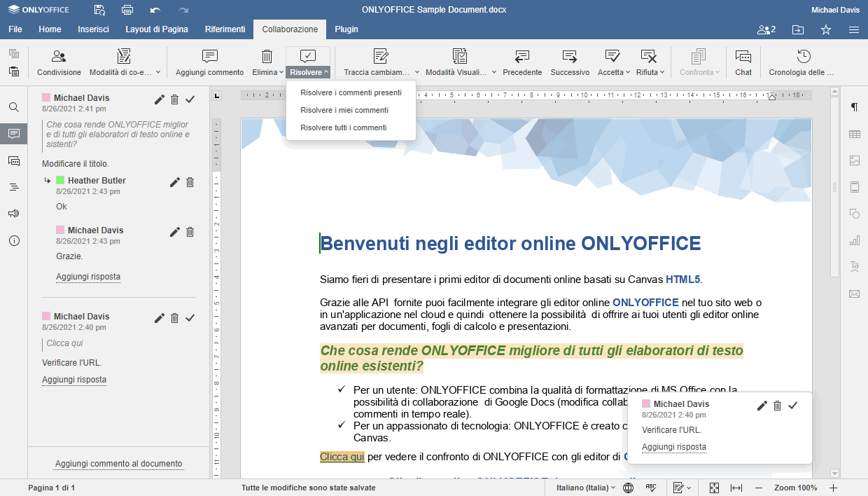Choose Risolvere tutti i commenti
The width and height of the screenshot is (868, 496).
click(351, 128)
